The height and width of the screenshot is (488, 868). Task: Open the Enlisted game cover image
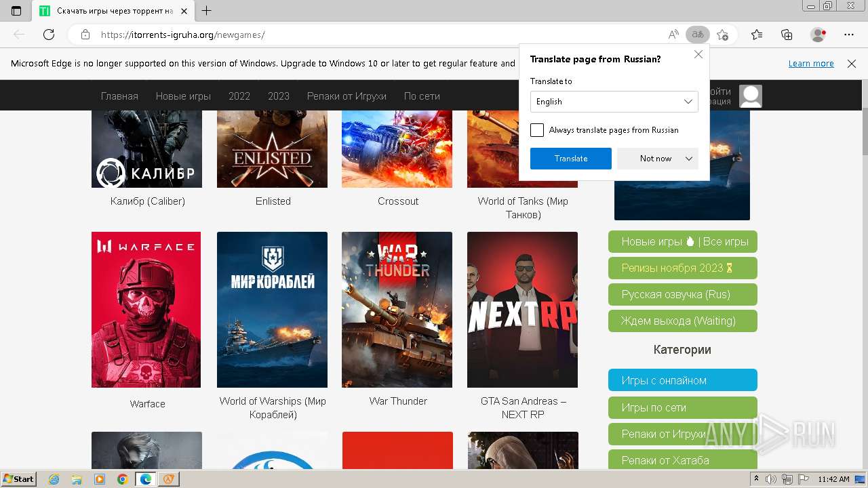[272, 149]
